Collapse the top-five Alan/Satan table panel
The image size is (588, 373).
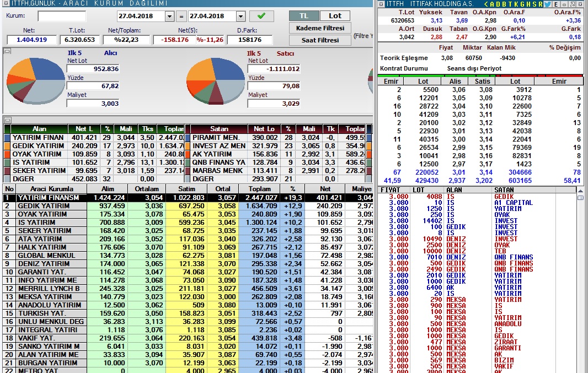pyautogui.click(x=7, y=120)
